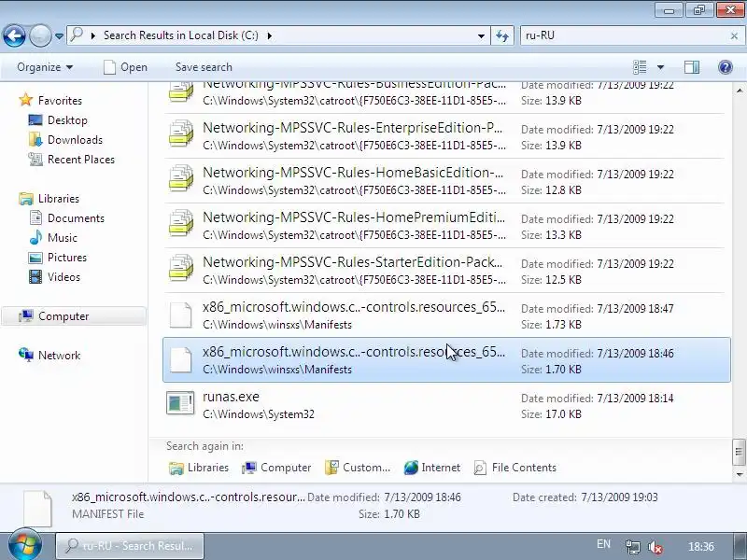Image resolution: width=747 pixels, height=560 pixels.
Task: Click the selected 1.70 KB manifest file icon
Action: [x=181, y=359]
